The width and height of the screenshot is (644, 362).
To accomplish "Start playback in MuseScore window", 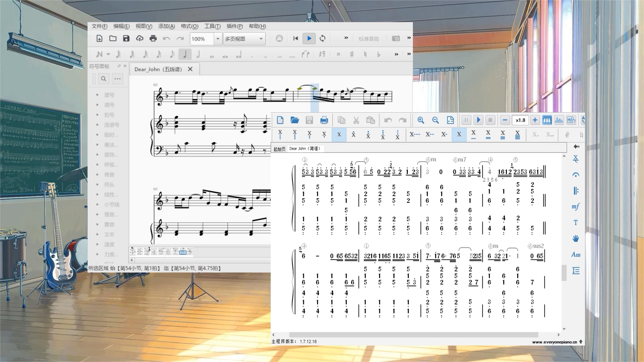I will [x=309, y=39].
